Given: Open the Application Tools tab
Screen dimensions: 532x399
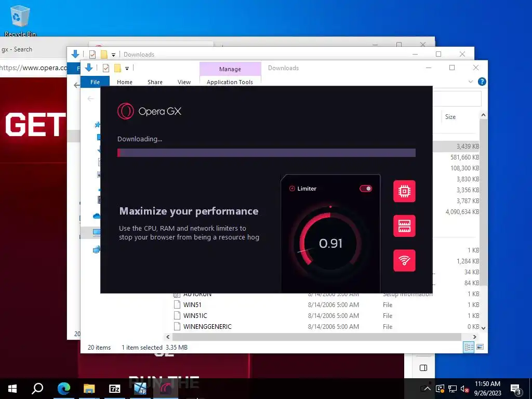Looking at the screenshot, I should 230,82.
